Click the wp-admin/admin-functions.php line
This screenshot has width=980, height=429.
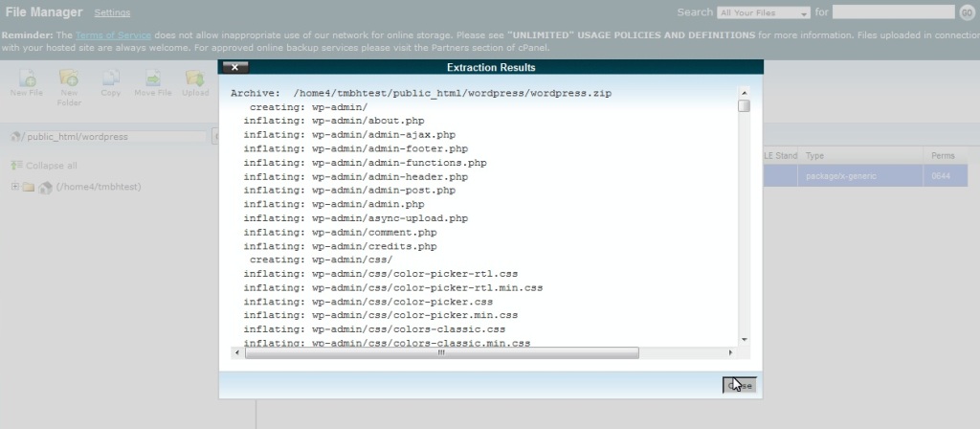365,163
